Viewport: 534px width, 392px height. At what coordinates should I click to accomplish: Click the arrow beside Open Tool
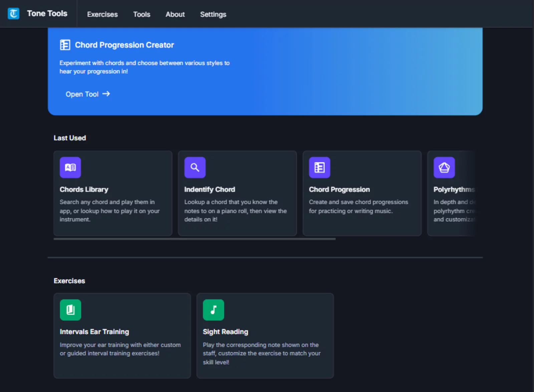[x=106, y=94]
